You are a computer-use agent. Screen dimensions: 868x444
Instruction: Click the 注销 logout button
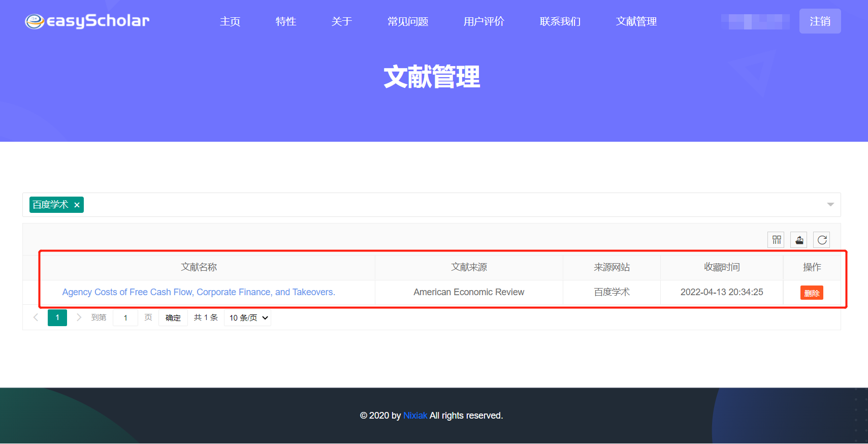[820, 21]
